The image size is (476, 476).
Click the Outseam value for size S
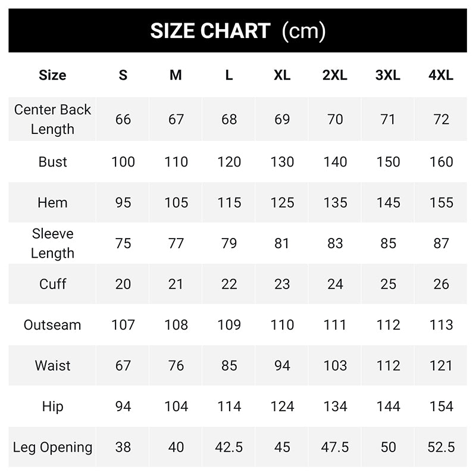coord(123,325)
